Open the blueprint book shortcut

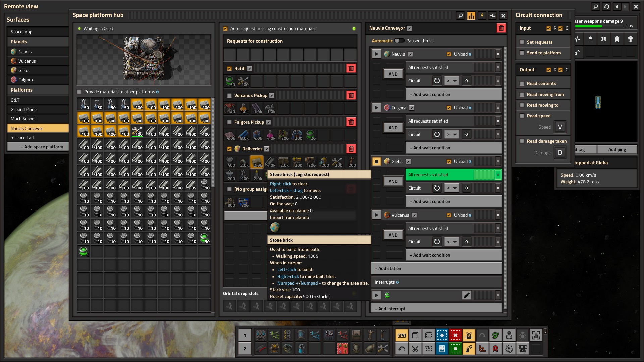[x=442, y=349]
